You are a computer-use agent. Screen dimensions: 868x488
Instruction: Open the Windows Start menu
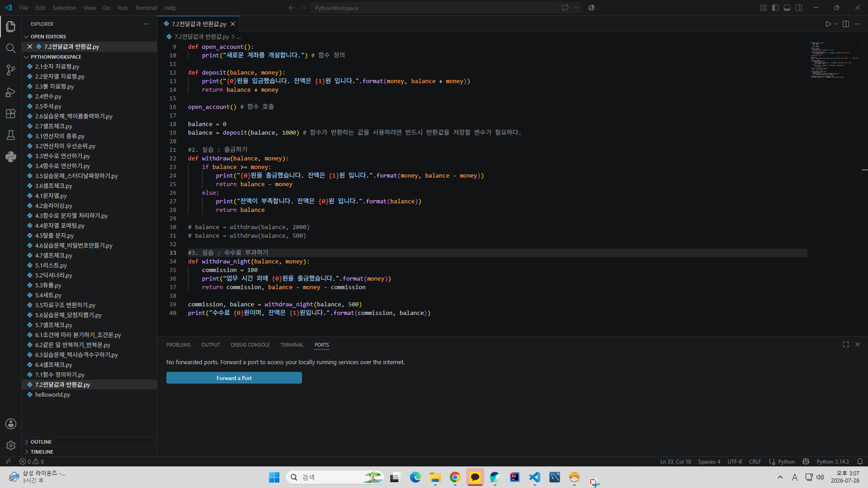274,477
